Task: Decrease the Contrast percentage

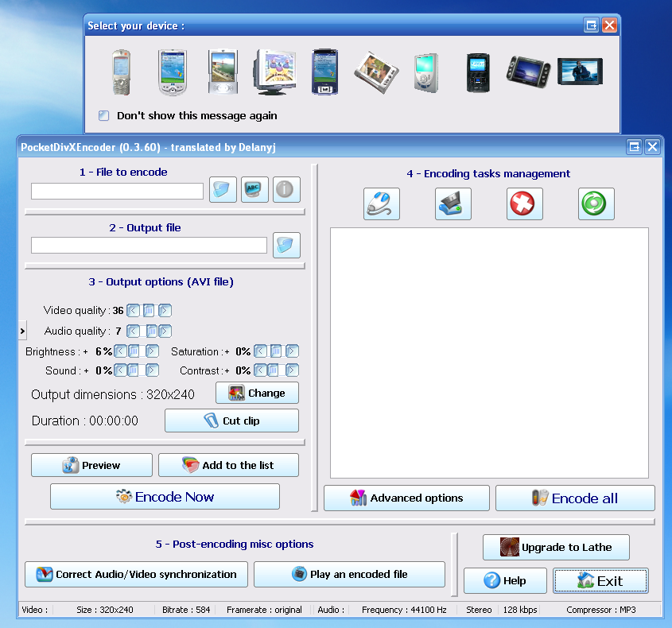Action: pyautogui.click(x=260, y=370)
